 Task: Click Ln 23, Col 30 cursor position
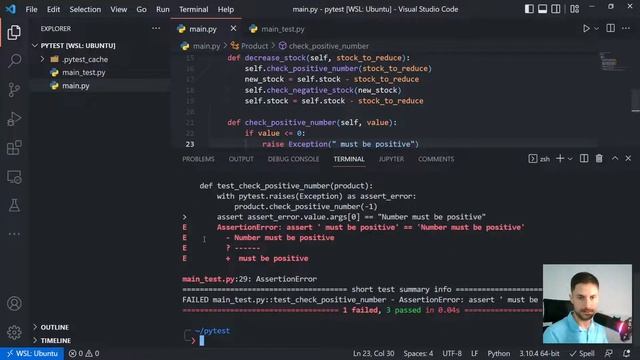click(x=373, y=353)
